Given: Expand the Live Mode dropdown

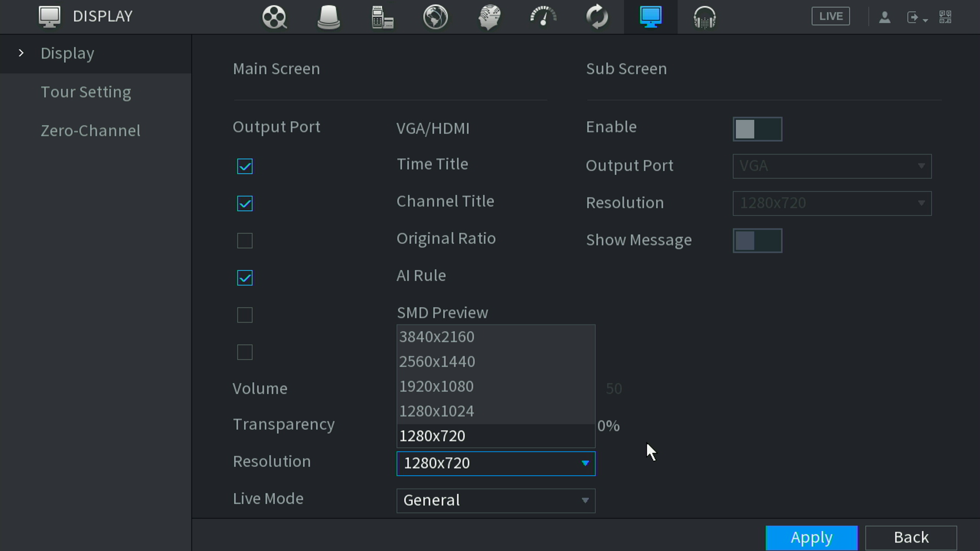Looking at the screenshot, I should [495, 500].
